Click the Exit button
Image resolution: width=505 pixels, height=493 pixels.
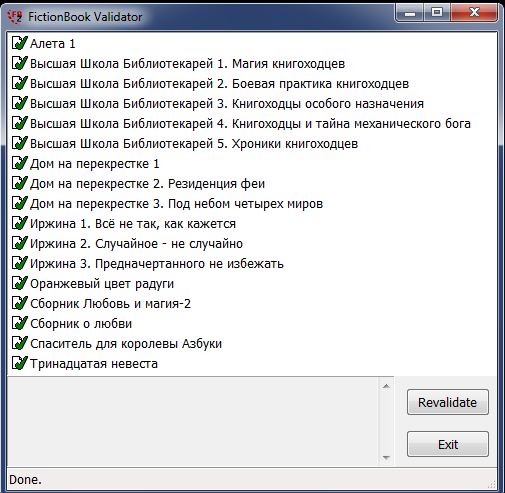pyautogui.click(x=448, y=444)
